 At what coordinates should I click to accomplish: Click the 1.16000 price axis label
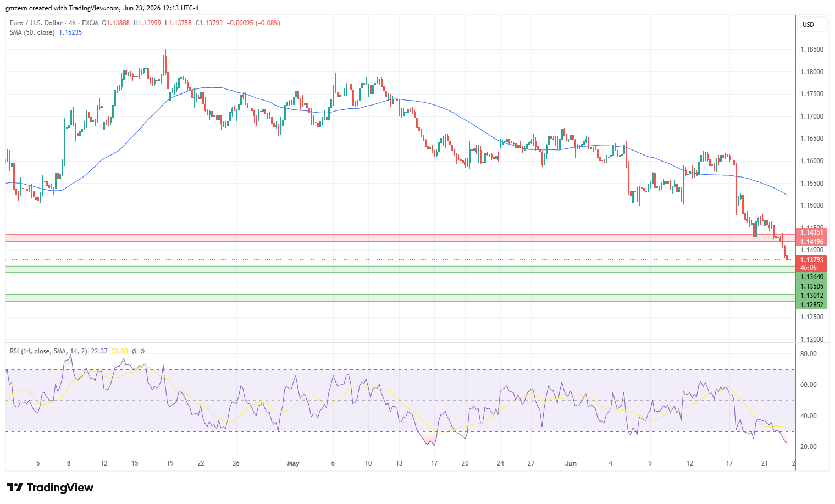(x=812, y=161)
